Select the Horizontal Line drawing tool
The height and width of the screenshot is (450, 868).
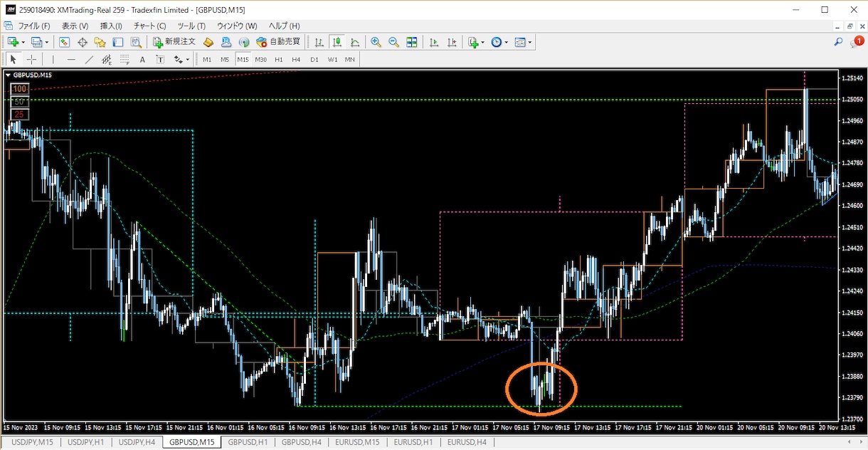(71, 60)
